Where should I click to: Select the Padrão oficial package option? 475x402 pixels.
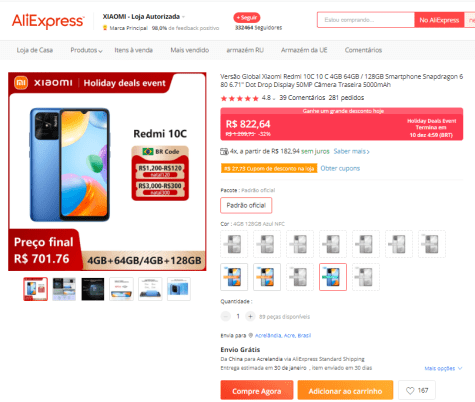coord(246,205)
